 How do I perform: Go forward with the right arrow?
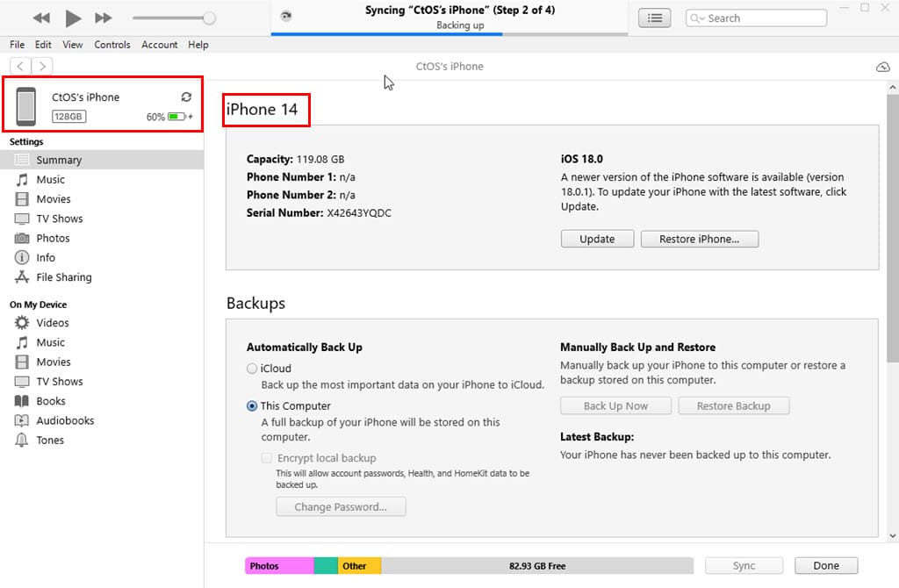[x=42, y=67]
